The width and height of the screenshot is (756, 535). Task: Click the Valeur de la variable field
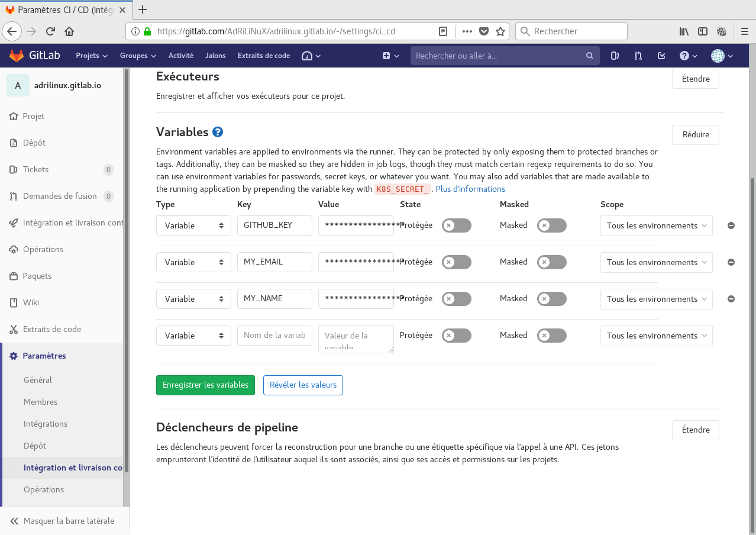coord(356,339)
